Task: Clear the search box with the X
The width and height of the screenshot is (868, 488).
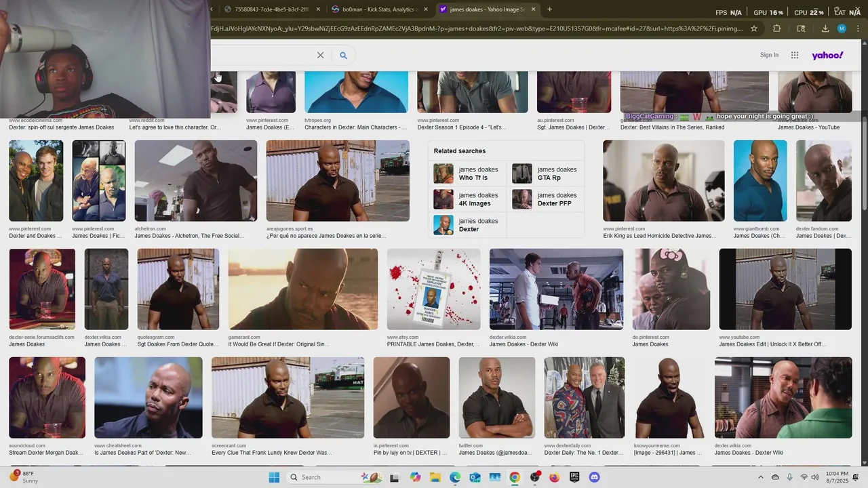Action: 321,56
